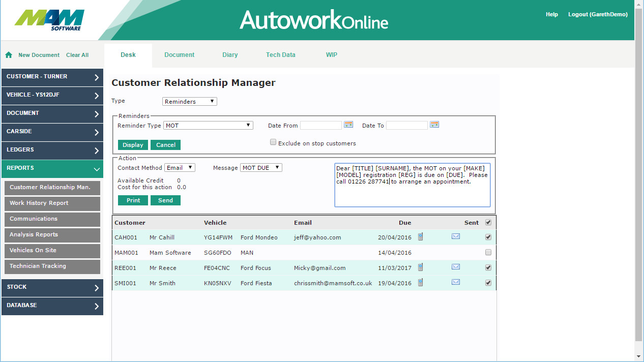Click the envelope icon for Mr Reece
Viewport: 644px width, 362px height.
(456, 267)
